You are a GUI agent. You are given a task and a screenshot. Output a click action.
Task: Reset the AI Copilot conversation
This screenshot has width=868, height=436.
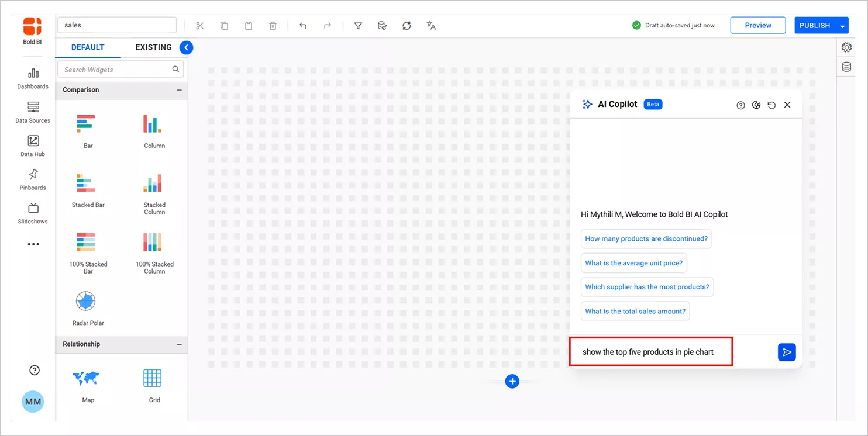[771, 105]
